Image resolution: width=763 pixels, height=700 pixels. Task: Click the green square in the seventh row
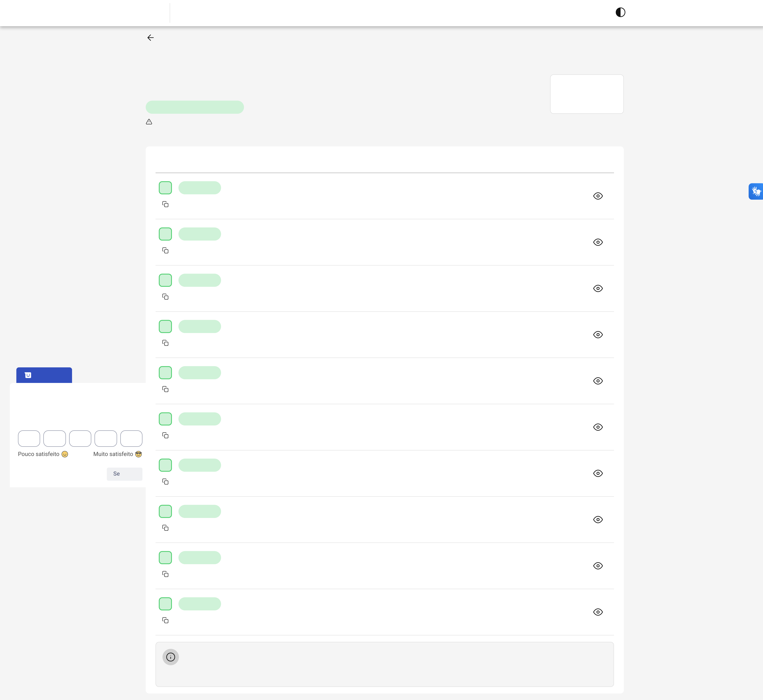pos(165,465)
